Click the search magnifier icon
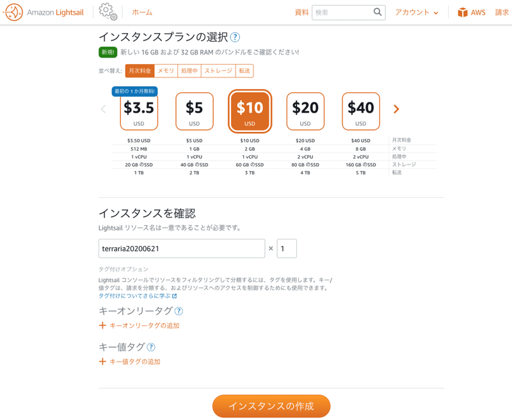 (x=378, y=12)
